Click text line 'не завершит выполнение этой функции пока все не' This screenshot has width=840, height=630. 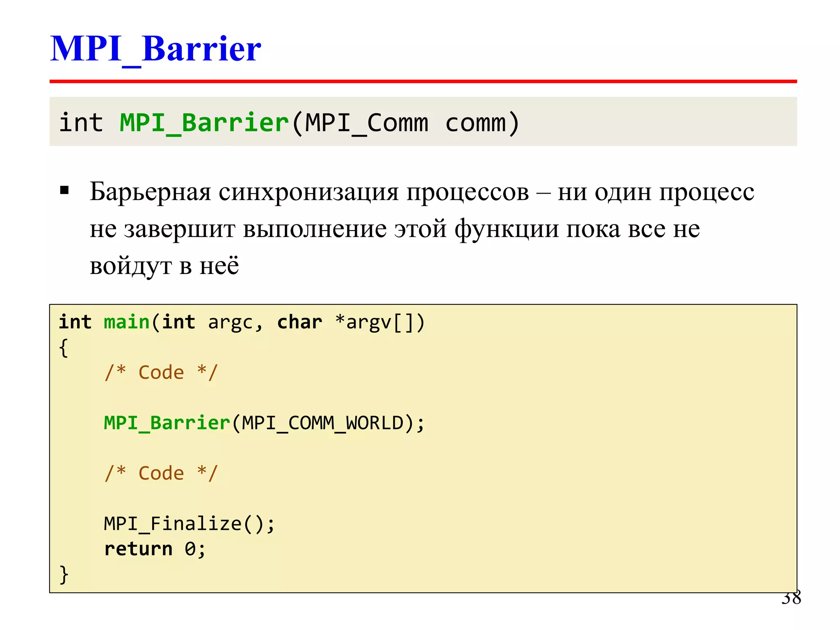click(395, 229)
